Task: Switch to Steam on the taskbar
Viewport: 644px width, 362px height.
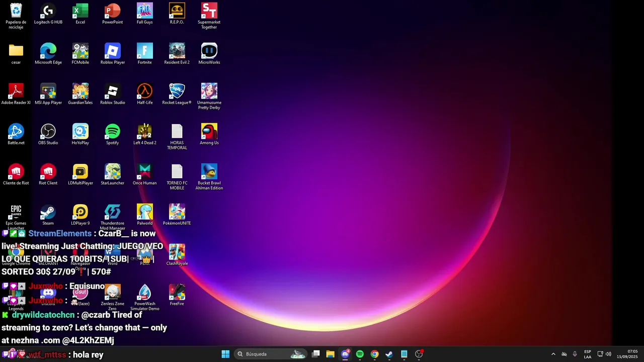Action: point(389,354)
